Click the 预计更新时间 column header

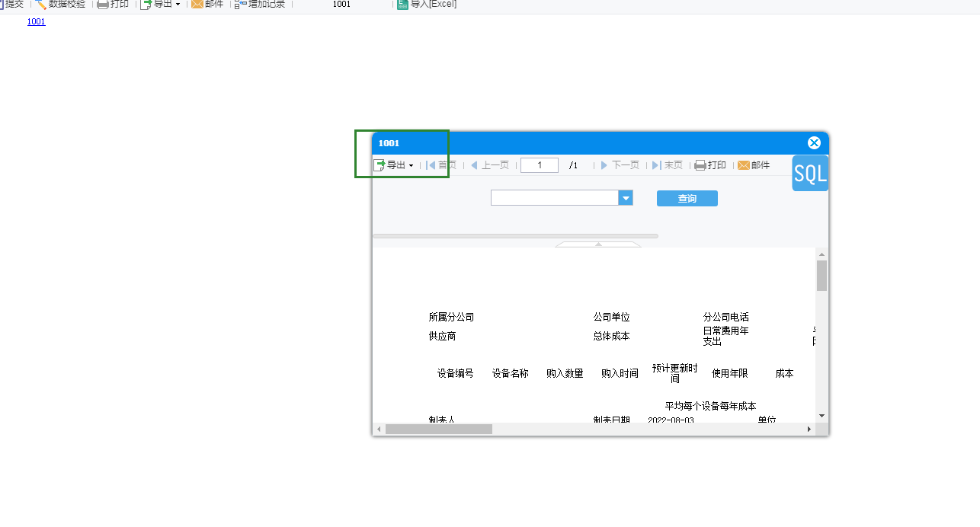click(x=675, y=373)
